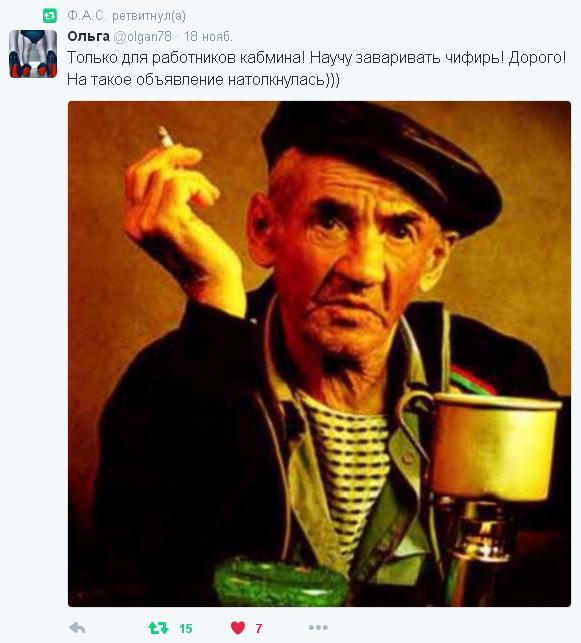Click the reply arrow icon
The width and height of the screenshot is (581, 643).
click(77, 627)
